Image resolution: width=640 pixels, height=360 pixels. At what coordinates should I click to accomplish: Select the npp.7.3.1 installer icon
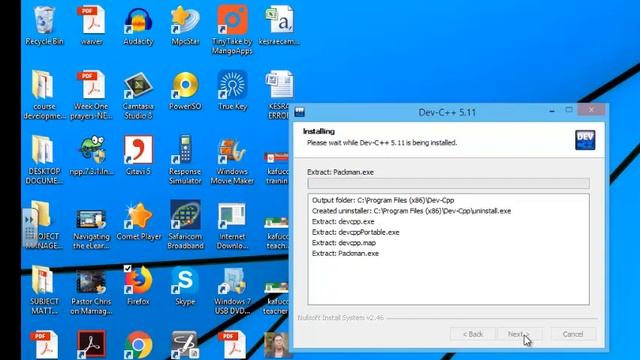point(91,155)
